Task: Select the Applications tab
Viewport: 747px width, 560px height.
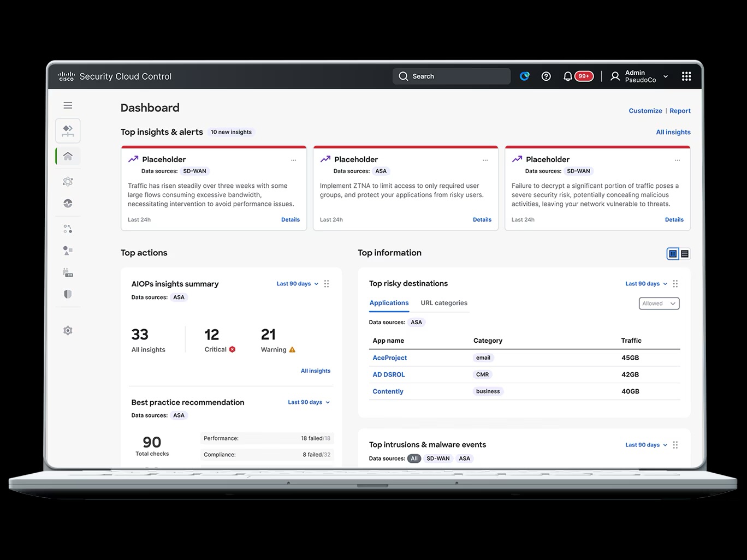Action: click(389, 303)
